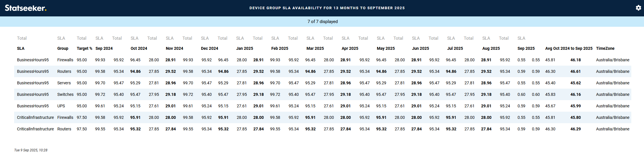Screen dimensions: 644x158
Task: Click the TimeZone column header
Action: [x=605, y=48]
